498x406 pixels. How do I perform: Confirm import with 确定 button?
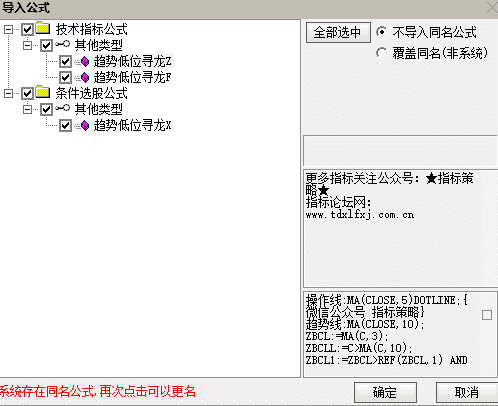(385, 393)
